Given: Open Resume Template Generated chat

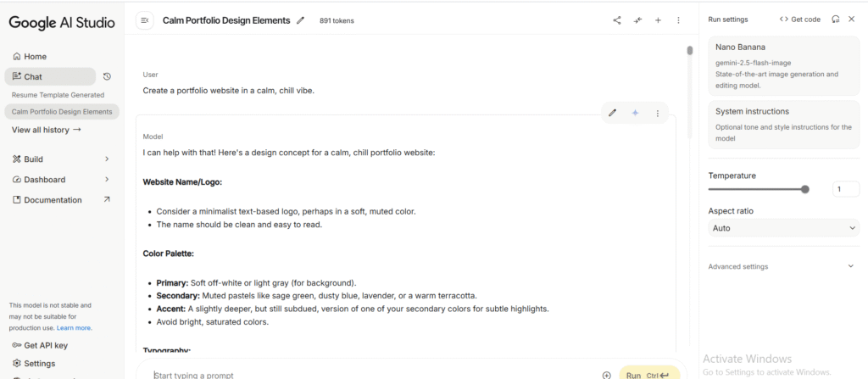Looking at the screenshot, I should tap(58, 95).
